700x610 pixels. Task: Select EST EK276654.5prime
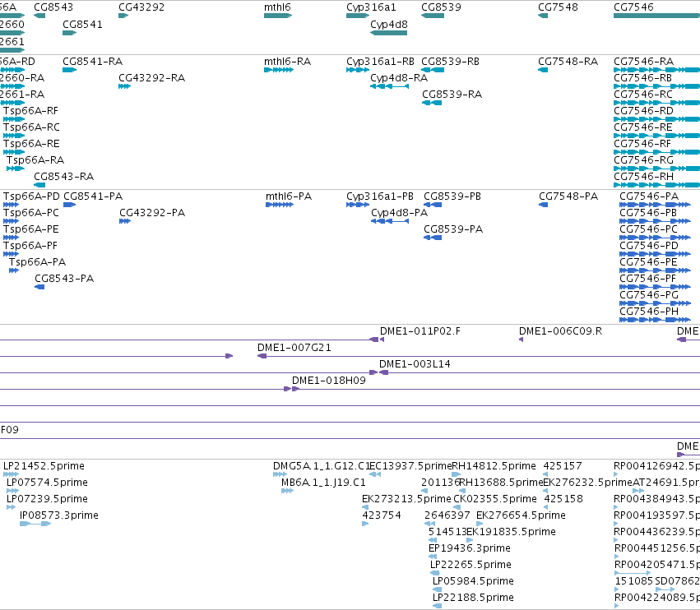point(521,515)
